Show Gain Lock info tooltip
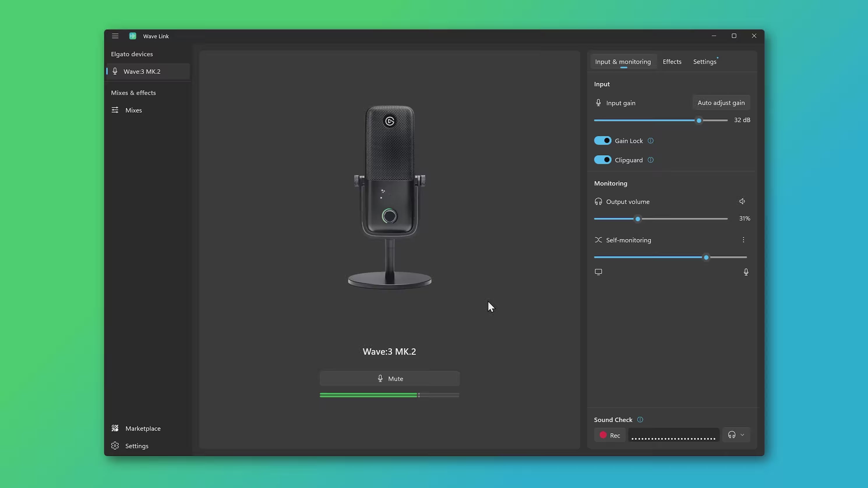The height and width of the screenshot is (488, 868). pos(651,141)
